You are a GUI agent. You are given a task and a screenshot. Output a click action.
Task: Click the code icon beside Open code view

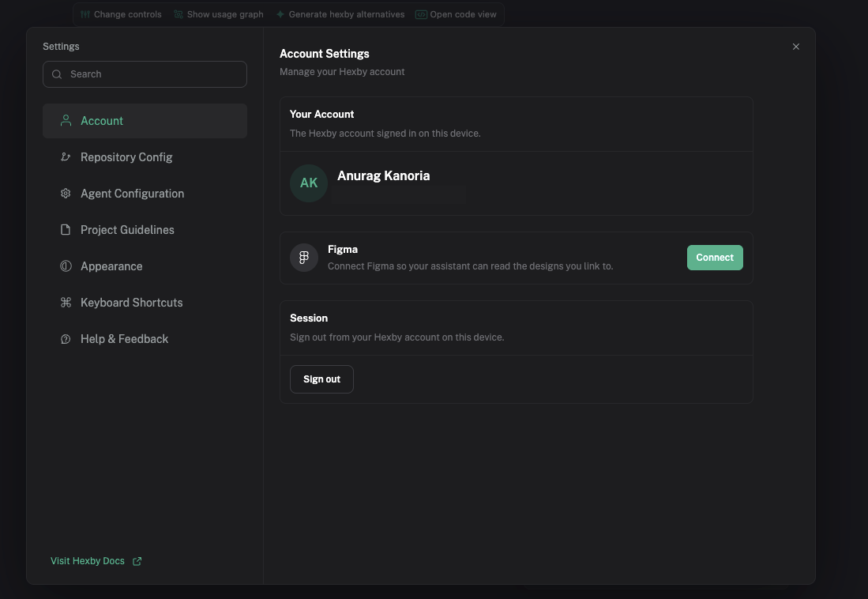click(421, 14)
